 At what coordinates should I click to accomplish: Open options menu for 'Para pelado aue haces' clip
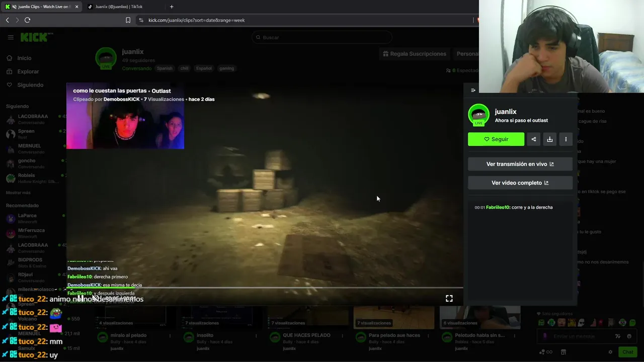428,336
